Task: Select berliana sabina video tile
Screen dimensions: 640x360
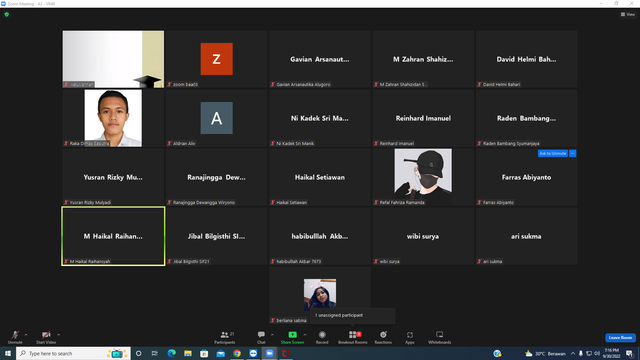Action: tap(320, 295)
